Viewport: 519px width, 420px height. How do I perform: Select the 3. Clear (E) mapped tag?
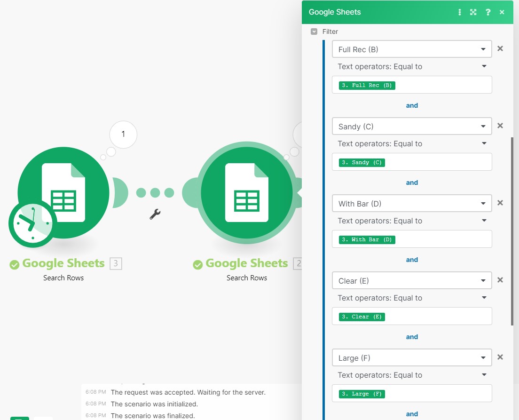click(x=362, y=317)
